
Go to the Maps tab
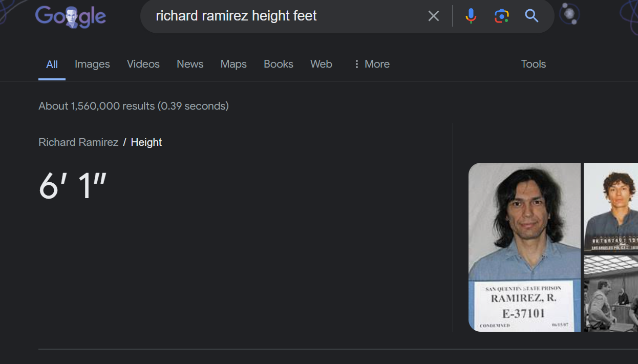coord(233,64)
